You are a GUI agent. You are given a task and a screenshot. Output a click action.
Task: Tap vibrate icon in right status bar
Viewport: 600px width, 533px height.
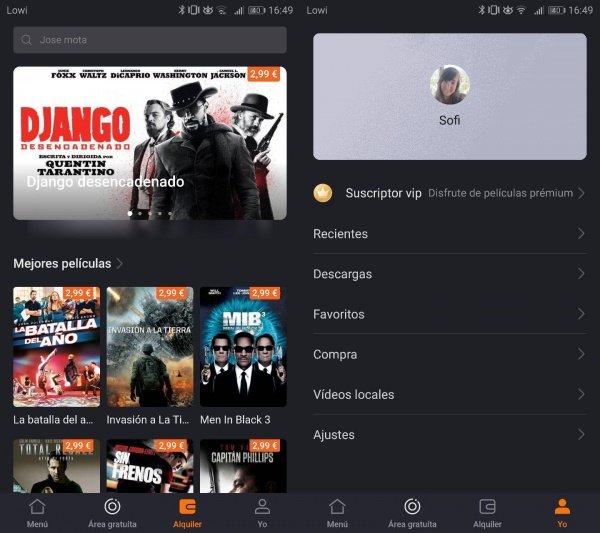(x=494, y=10)
